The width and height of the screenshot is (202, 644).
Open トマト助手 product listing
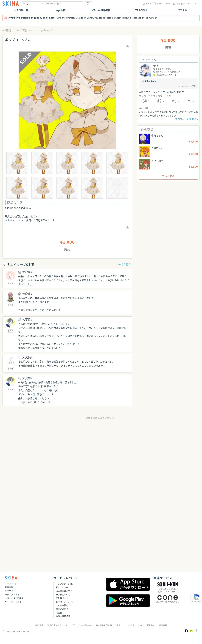(x=168, y=164)
